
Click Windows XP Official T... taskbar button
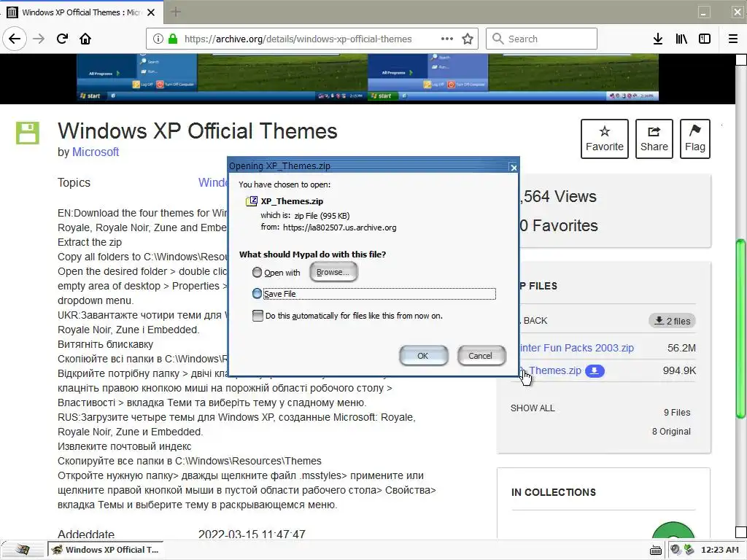(x=105, y=550)
